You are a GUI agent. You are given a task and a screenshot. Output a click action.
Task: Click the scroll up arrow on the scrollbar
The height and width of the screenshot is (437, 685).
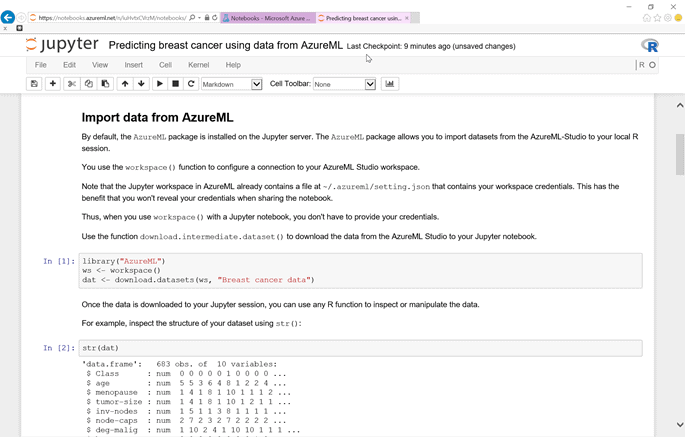point(680,105)
